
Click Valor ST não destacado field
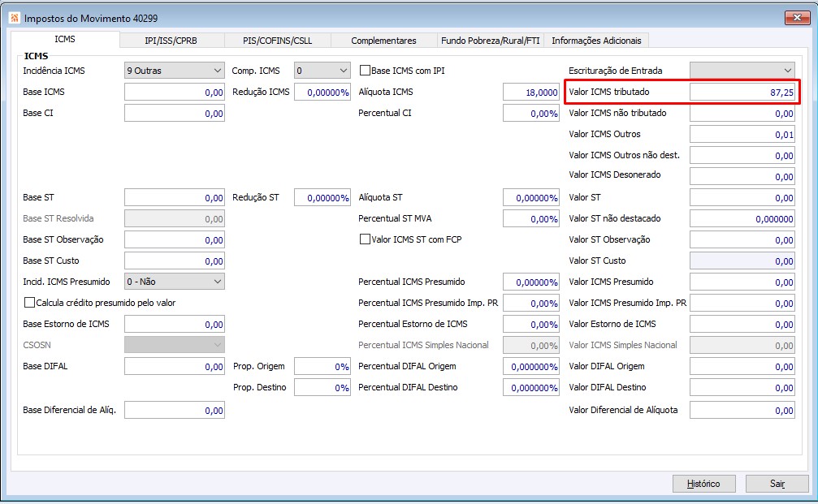[742, 219]
